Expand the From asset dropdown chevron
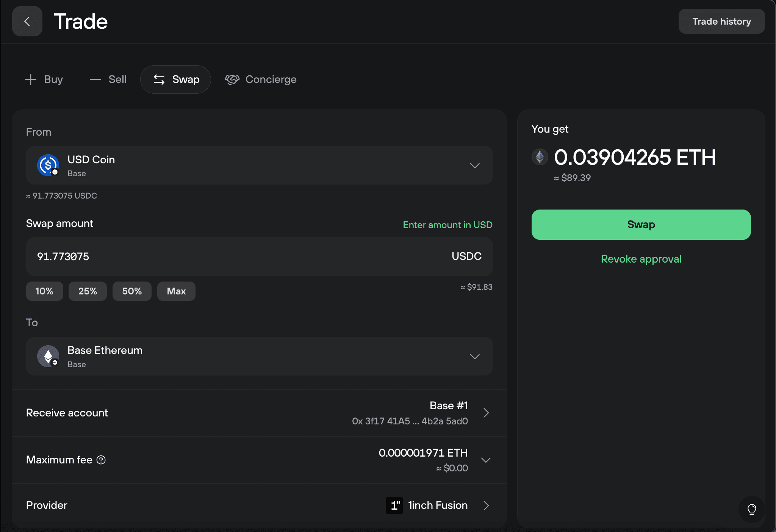776x532 pixels. 475,166
